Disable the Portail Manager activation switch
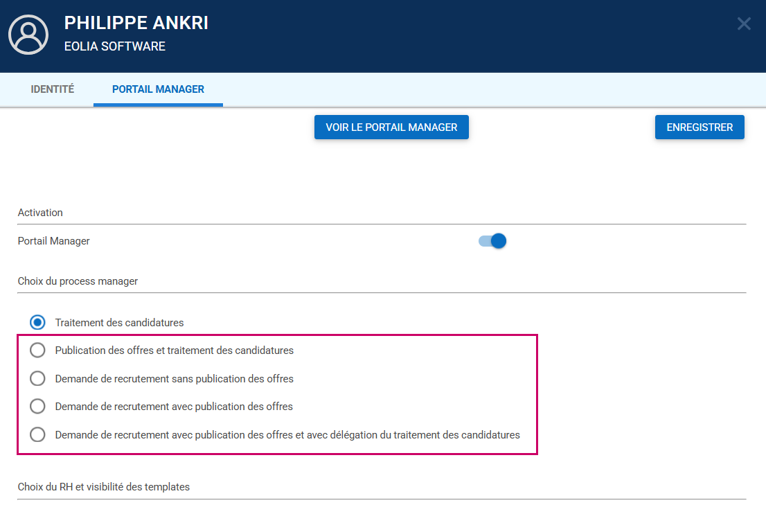Viewport: 766px width, 532px height. coord(493,241)
